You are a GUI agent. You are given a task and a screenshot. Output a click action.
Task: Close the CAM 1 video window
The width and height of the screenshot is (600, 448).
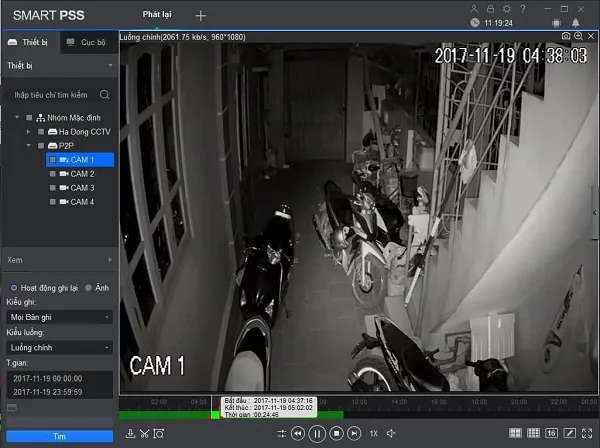click(591, 36)
